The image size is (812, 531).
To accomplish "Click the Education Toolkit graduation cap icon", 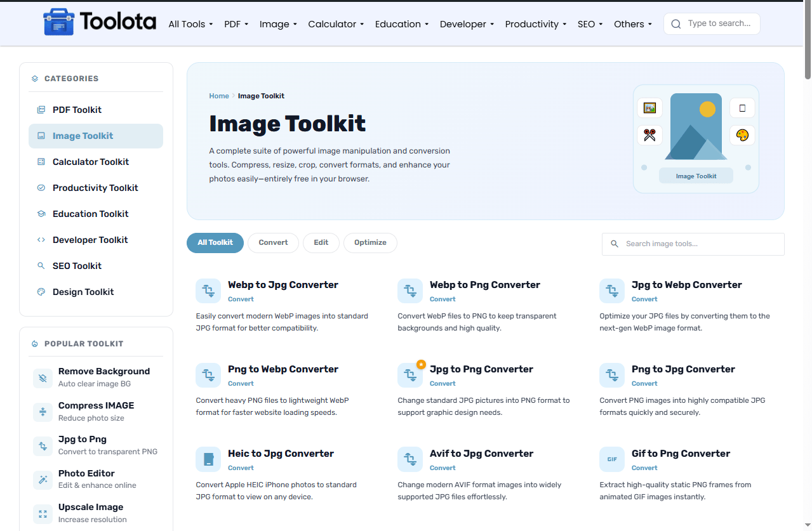I will tap(41, 214).
